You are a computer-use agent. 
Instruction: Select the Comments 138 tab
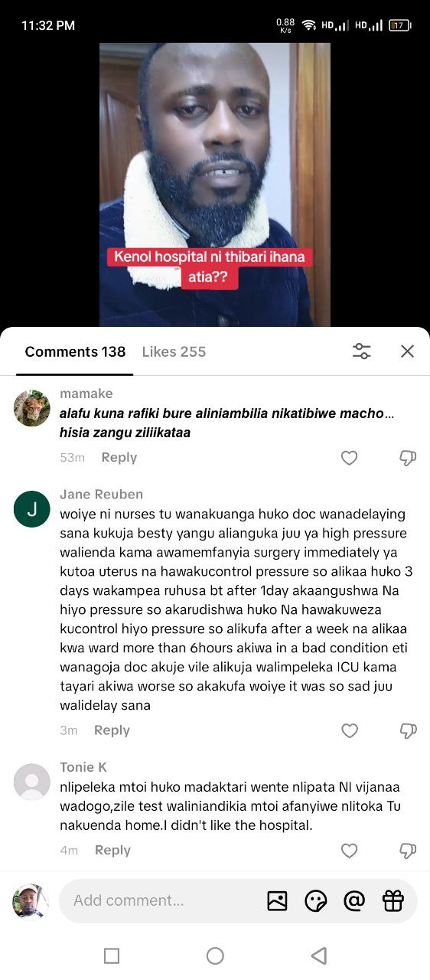pos(75,351)
